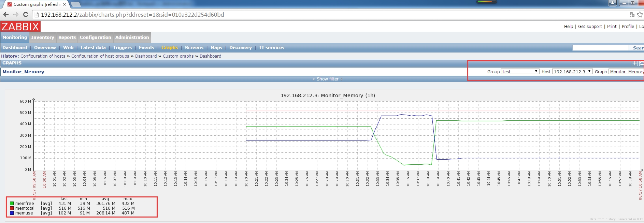Screen dimensions: 644x223
Task: Open history link Configuration of host groups
Action: click(x=100, y=56)
